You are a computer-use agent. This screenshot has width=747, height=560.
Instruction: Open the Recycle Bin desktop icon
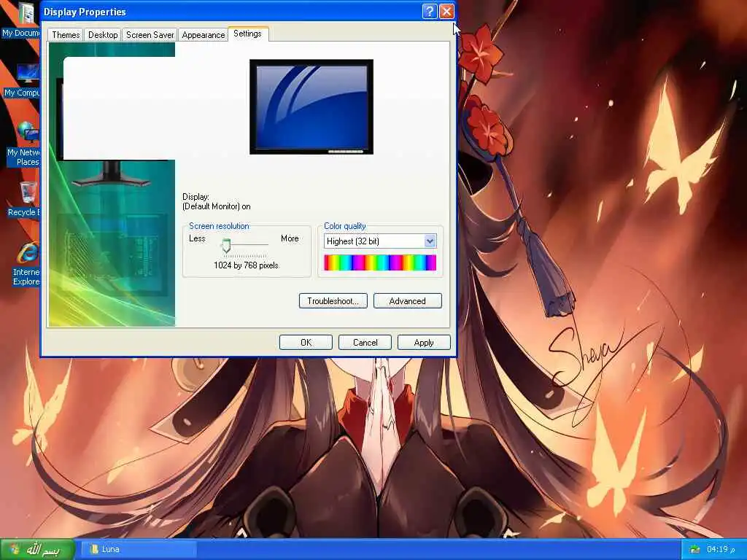click(x=25, y=199)
